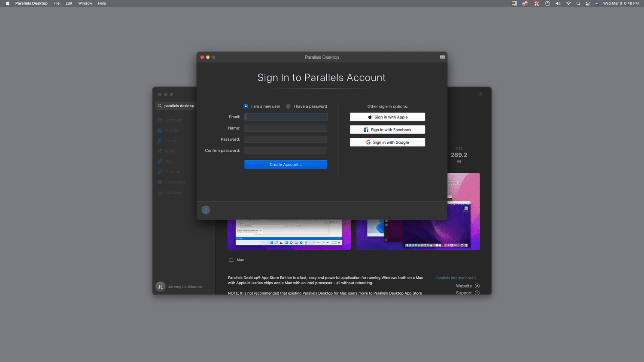The image size is (644, 362).
Task: Click the Support question mark icon in App Store
Action: (x=477, y=293)
